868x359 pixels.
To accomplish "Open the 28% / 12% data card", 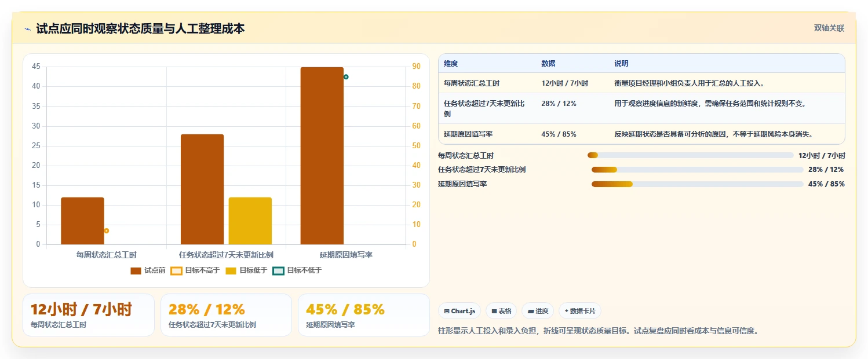I will pyautogui.click(x=226, y=315).
